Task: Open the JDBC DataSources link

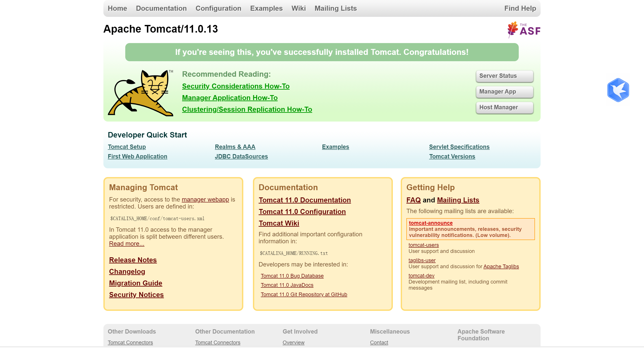Action: tap(241, 156)
